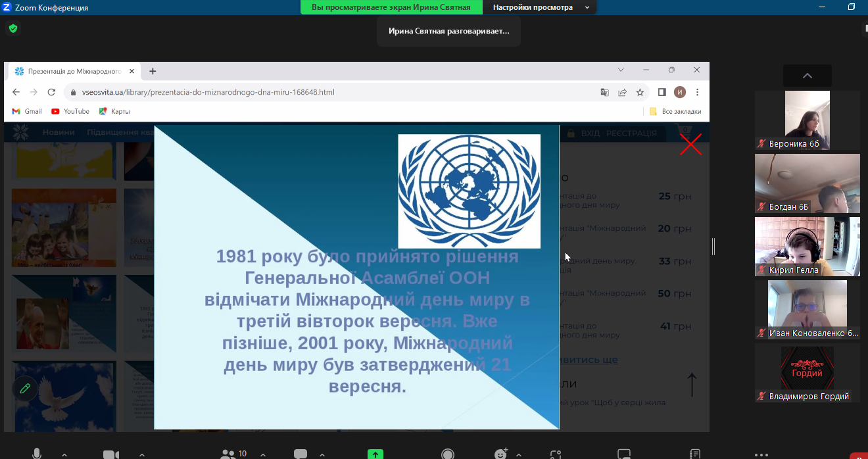Click the 'Вы просматриваете экран Ирина Святная' banner
This screenshot has height=459, width=868.
(x=391, y=7)
